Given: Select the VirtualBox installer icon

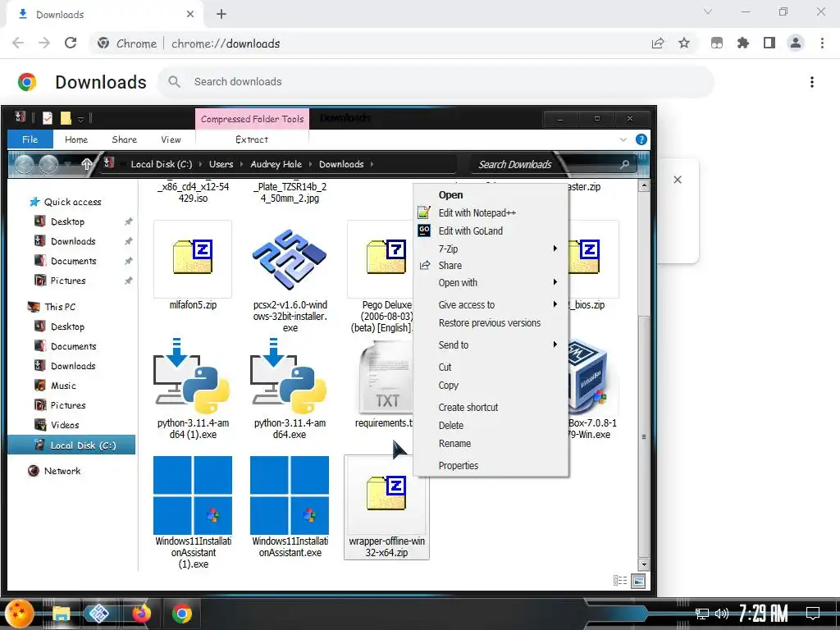Looking at the screenshot, I should [587, 378].
